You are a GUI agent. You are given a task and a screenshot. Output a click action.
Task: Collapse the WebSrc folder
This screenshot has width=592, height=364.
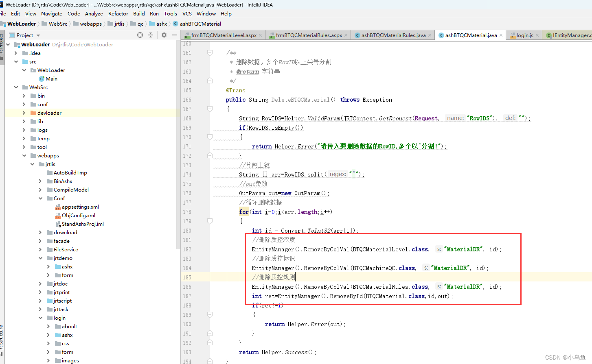click(x=16, y=87)
